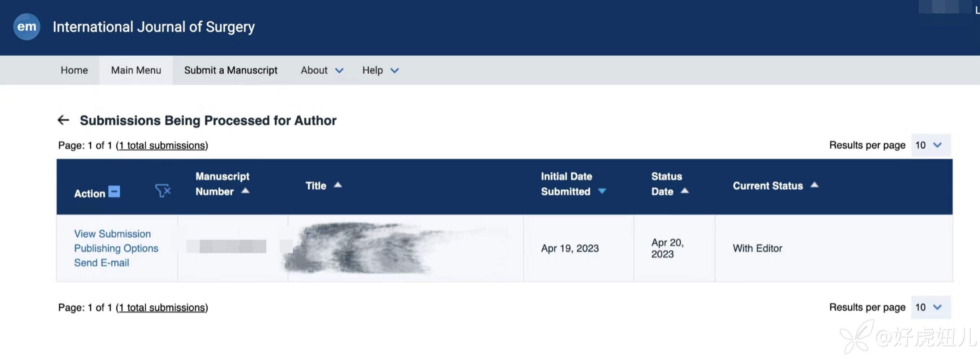980x358 pixels.
Task: Collapse the Action column minus icon
Action: (x=114, y=191)
